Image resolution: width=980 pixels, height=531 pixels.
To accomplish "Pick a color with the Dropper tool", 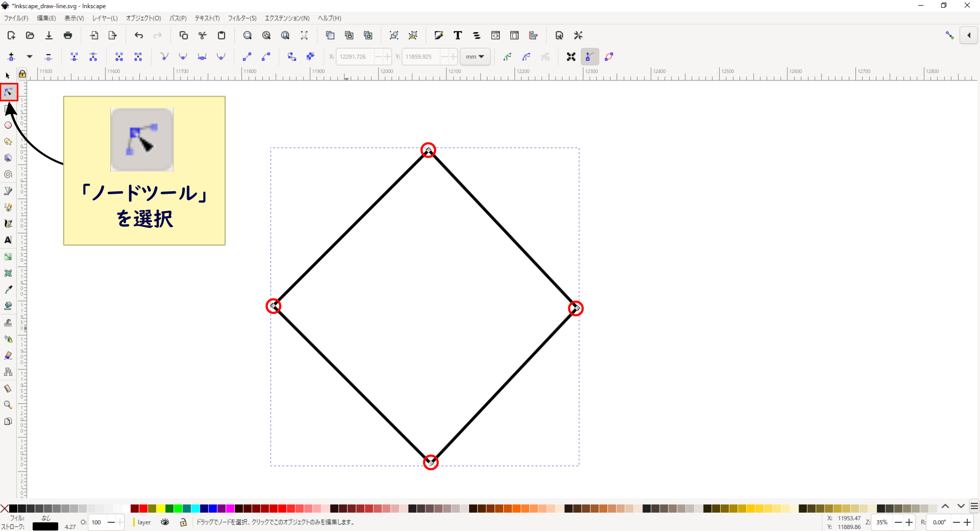I will (x=8, y=289).
